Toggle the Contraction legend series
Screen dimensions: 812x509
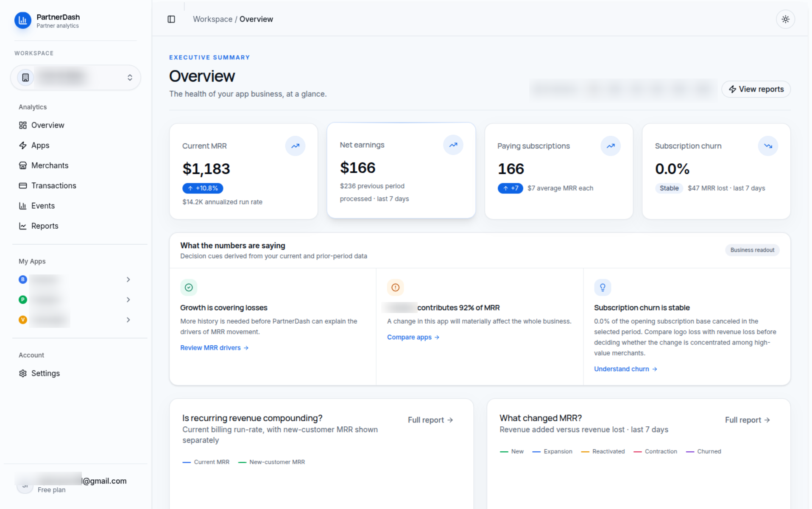(x=655, y=452)
